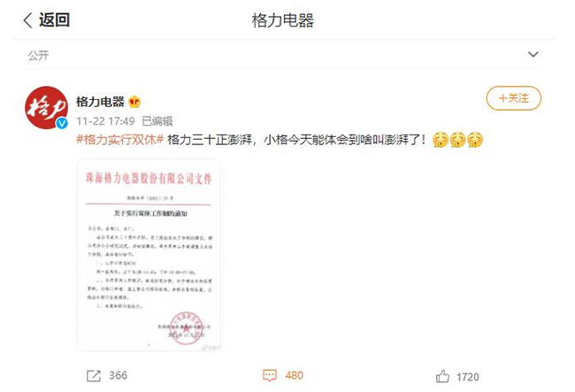575x392 pixels.
Task: Like the post with thumbs-up icon
Action: pyautogui.click(x=442, y=376)
